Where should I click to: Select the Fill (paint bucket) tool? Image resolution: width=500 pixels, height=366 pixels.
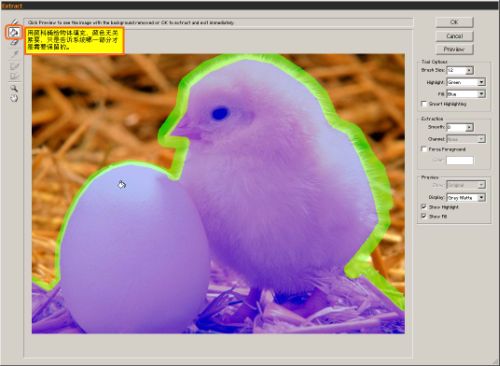[14, 32]
